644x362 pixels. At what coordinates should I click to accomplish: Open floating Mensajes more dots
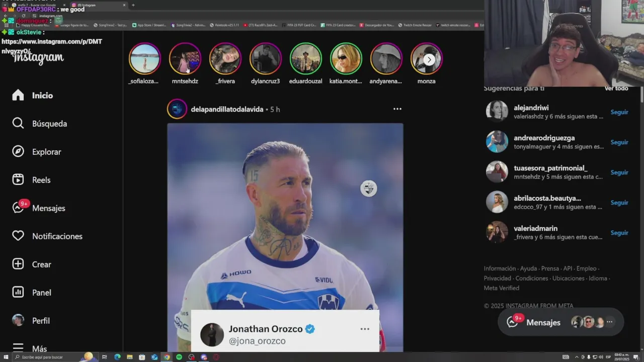coord(609,322)
